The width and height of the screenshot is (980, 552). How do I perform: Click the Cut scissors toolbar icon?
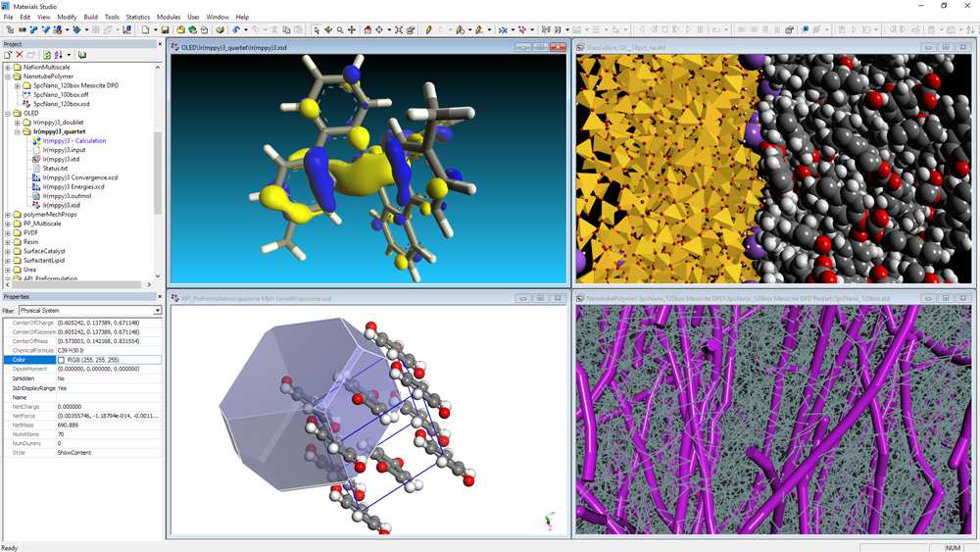[274, 29]
